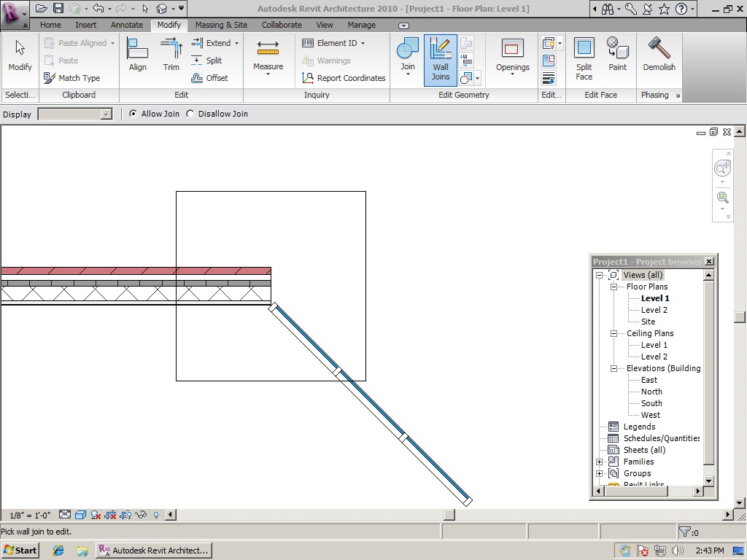Open the Element ID dropdown
Image resolution: width=747 pixels, height=560 pixels.
pyautogui.click(x=363, y=43)
